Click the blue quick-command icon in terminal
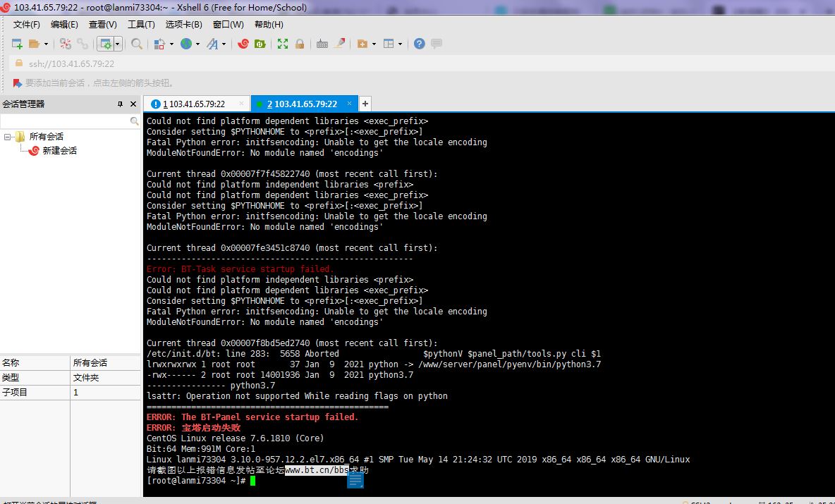Image resolution: width=835 pixels, height=504 pixels. [x=355, y=479]
